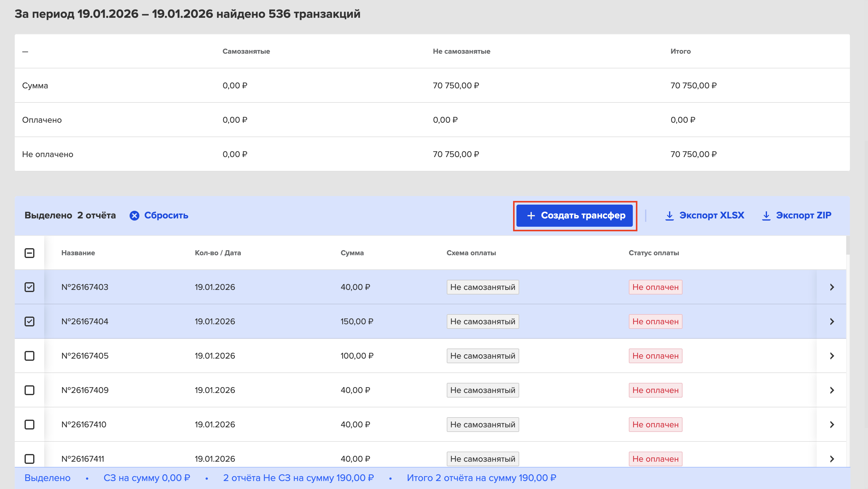Click the download icon for Экспорт XLSX

click(670, 216)
